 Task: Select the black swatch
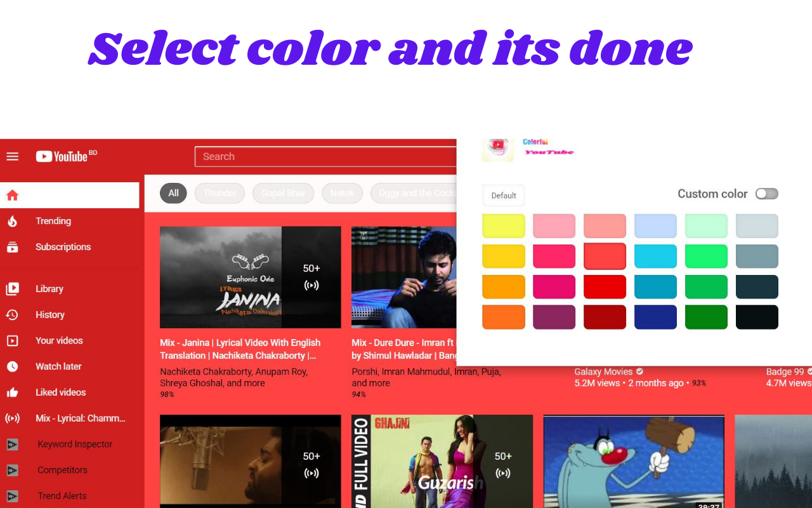point(757,317)
